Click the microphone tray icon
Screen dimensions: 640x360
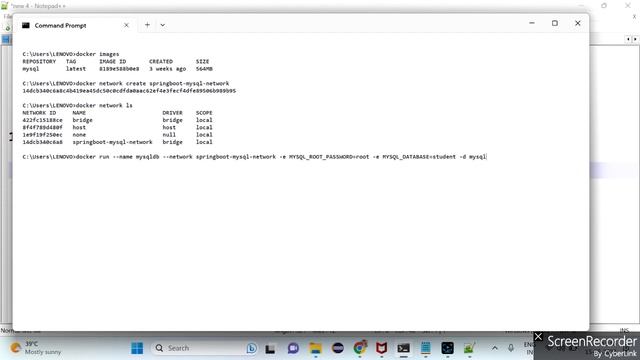(x=511, y=348)
